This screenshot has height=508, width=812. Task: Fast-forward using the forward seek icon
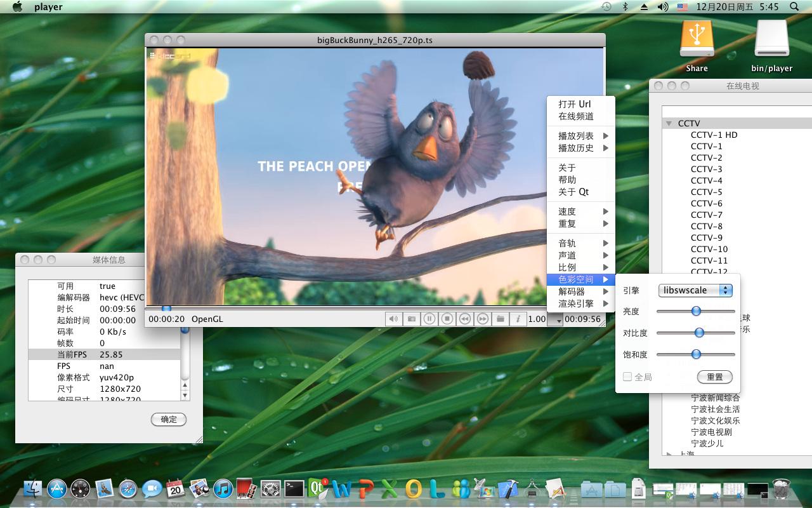coord(483,318)
